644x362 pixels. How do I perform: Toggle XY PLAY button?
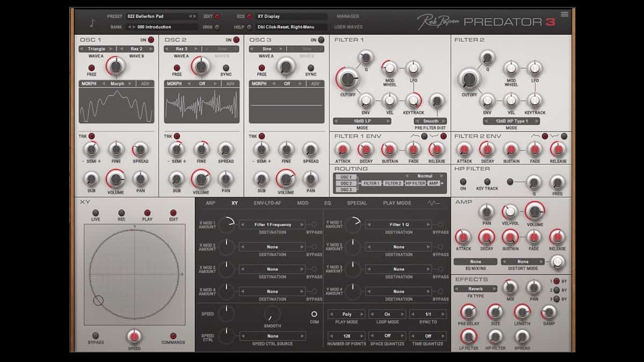click(148, 213)
